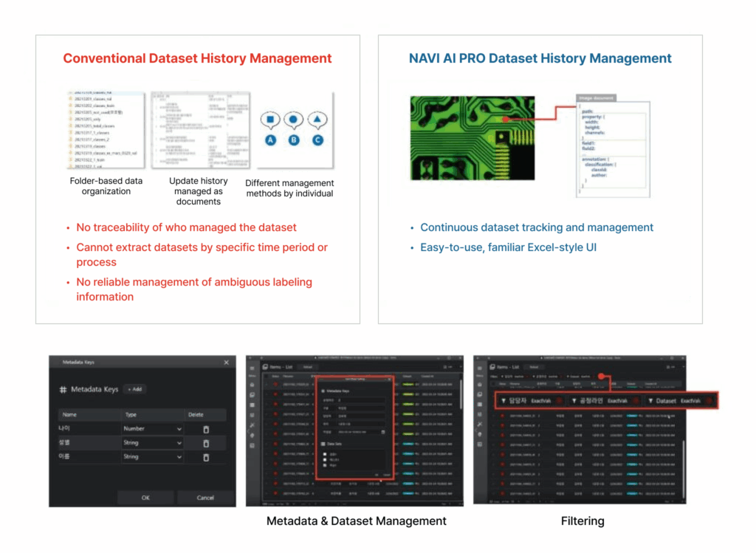Open the 이름 row type dropdown

153,457
